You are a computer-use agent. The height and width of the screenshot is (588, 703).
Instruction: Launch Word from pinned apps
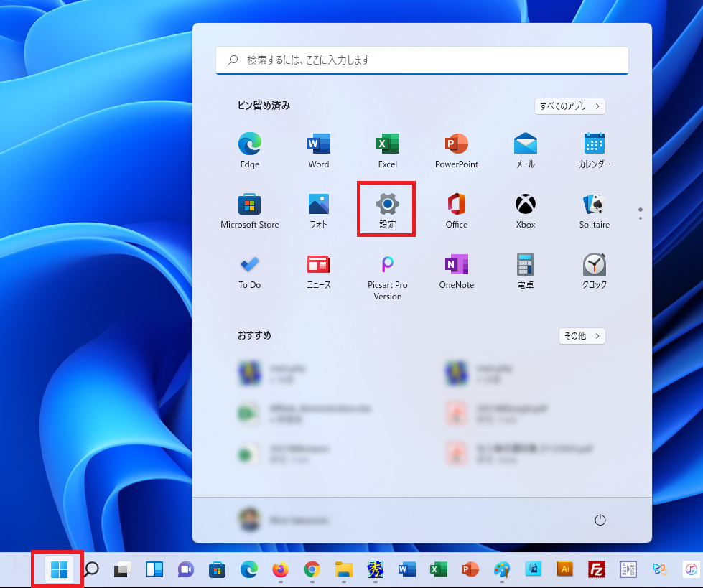click(319, 150)
